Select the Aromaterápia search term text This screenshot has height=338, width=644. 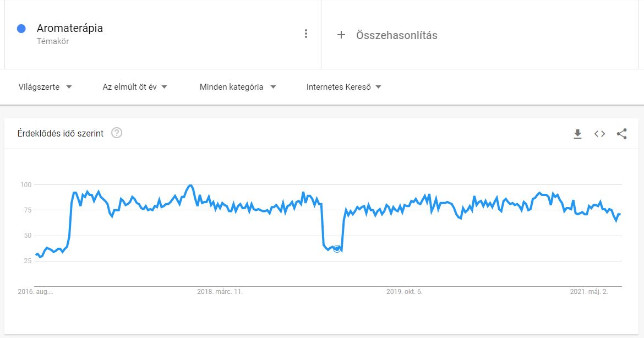click(70, 28)
